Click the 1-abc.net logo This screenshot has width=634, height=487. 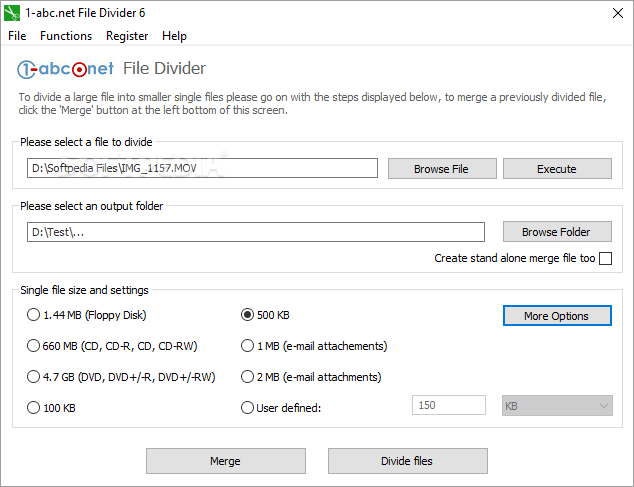point(65,69)
